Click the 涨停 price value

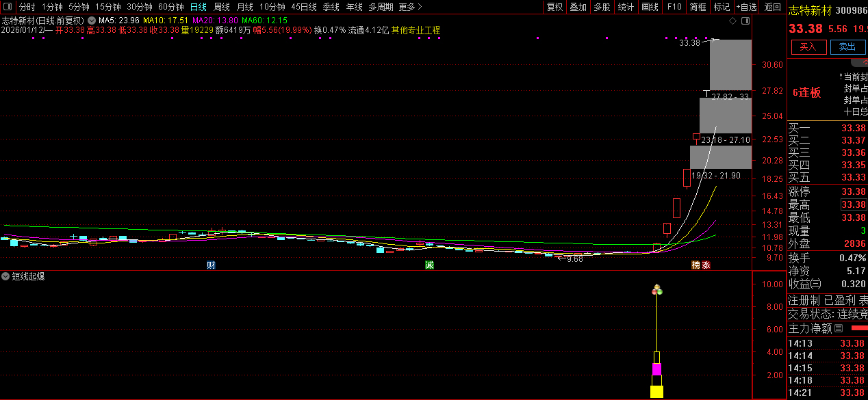click(x=853, y=191)
